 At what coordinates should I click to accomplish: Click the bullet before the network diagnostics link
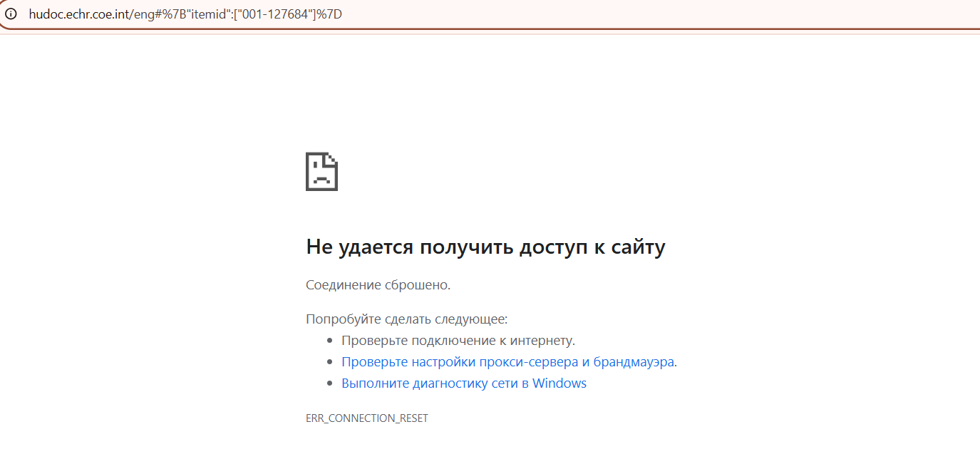(x=329, y=383)
